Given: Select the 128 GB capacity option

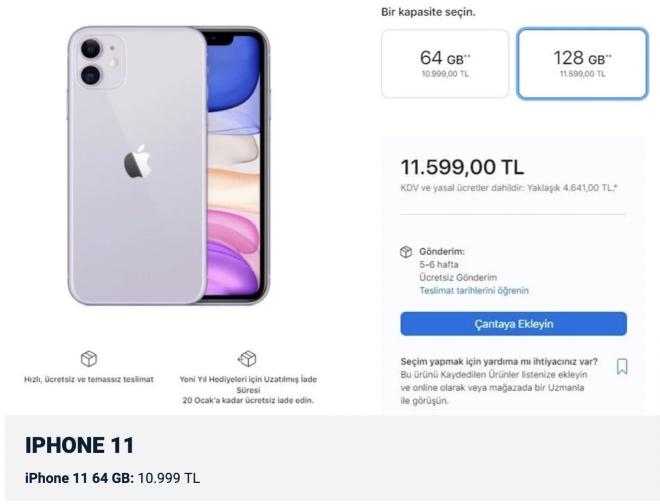Looking at the screenshot, I should (582, 63).
